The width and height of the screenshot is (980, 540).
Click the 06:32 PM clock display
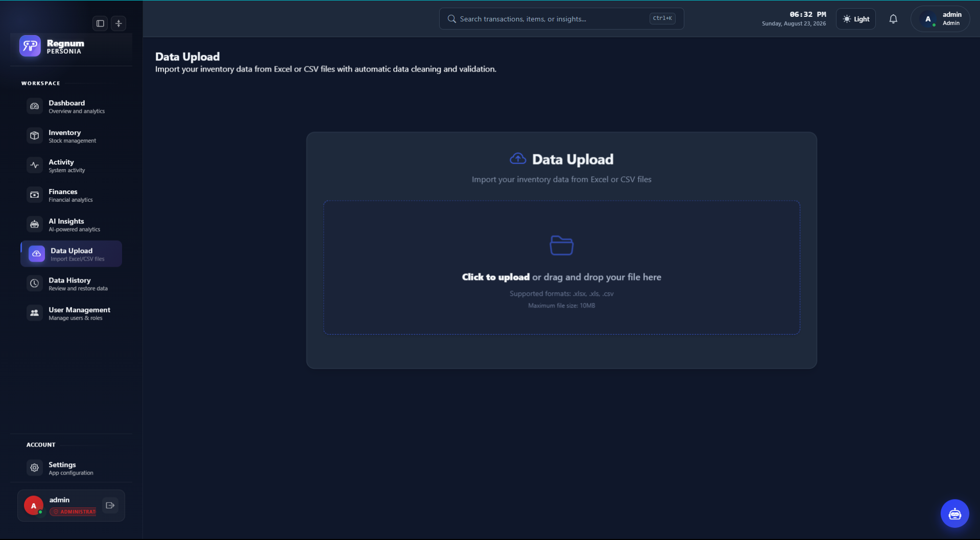click(807, 14)
